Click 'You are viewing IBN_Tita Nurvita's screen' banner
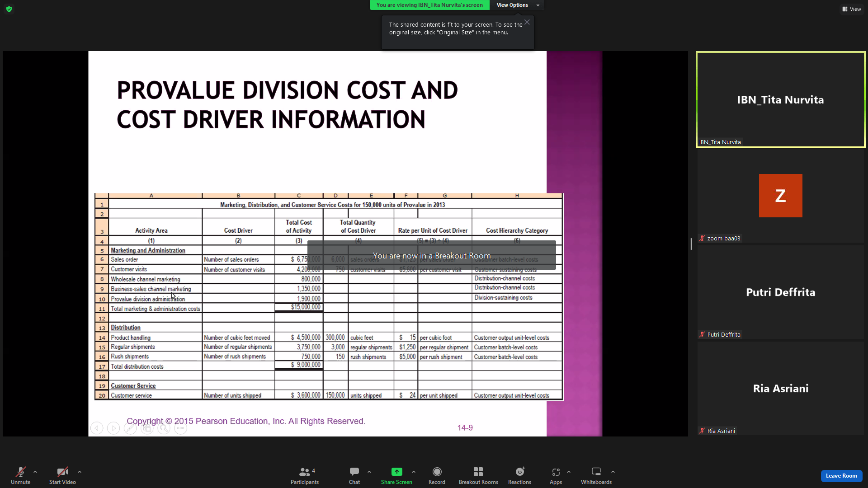Viewport: 868px width, 488px height. tap(429, 5)
